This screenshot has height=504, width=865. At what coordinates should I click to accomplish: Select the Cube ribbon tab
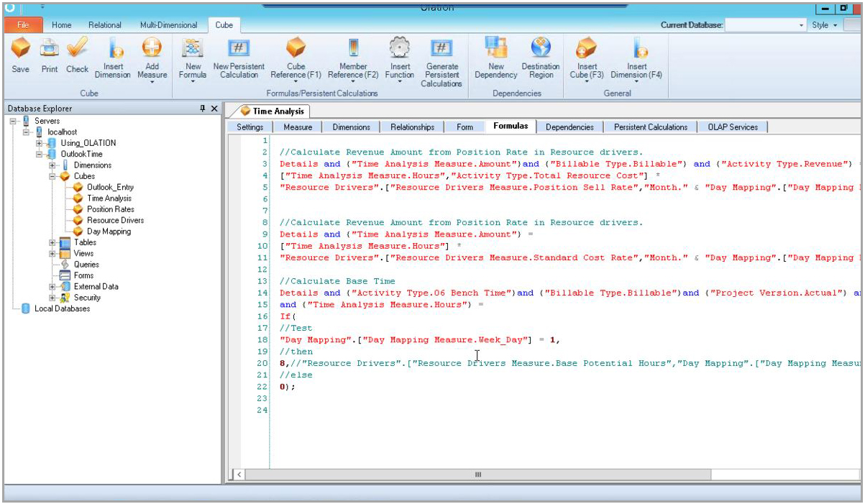224,25
